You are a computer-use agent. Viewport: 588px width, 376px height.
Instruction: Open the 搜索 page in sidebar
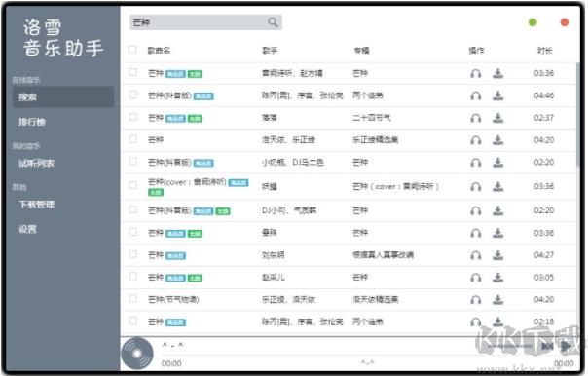pyautogui.click(x=63, y=97)
